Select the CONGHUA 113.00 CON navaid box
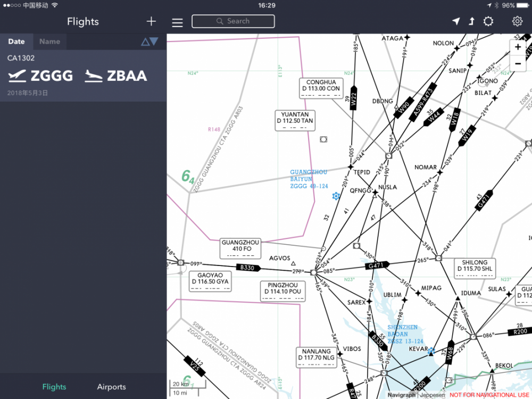 (321, 88)
